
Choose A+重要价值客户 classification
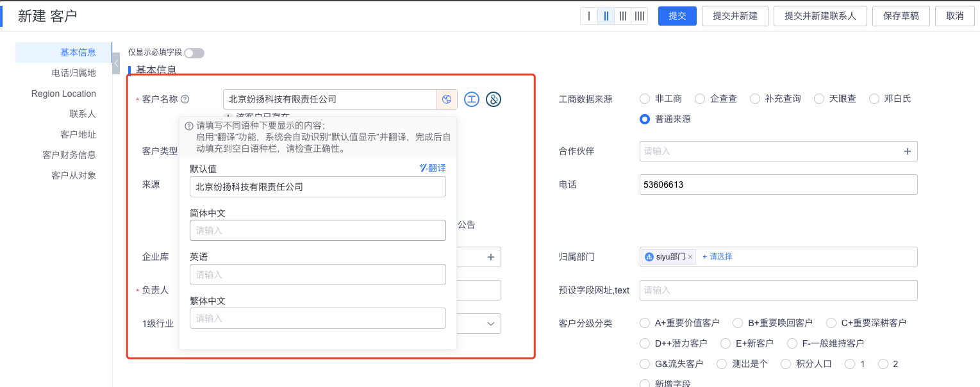coord(645,323)
